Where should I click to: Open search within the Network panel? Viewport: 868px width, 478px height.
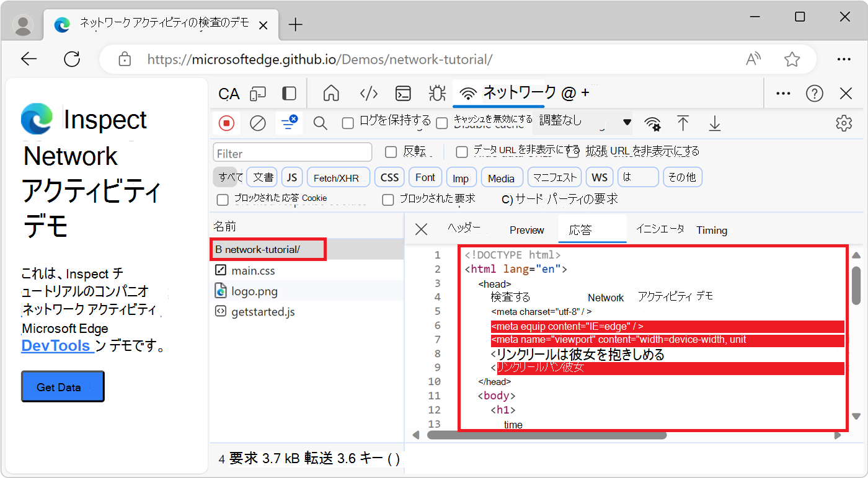point(320,123)
